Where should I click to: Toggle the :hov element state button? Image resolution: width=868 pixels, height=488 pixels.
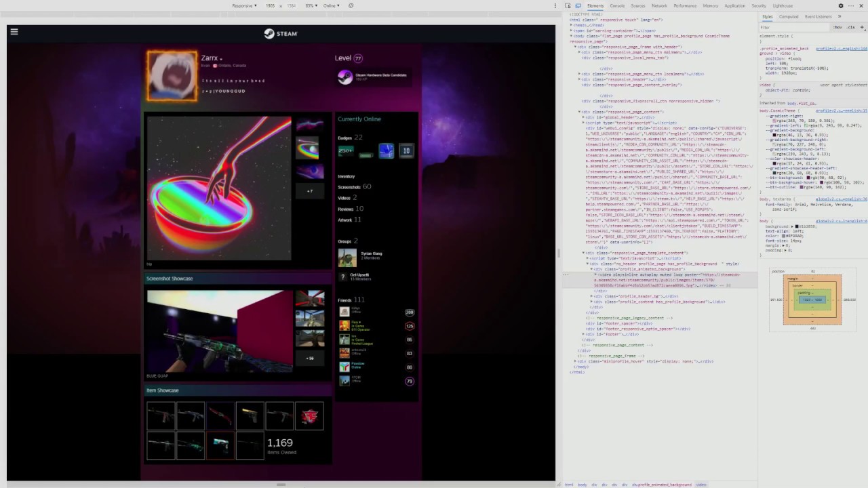click(x=838, y=27)
